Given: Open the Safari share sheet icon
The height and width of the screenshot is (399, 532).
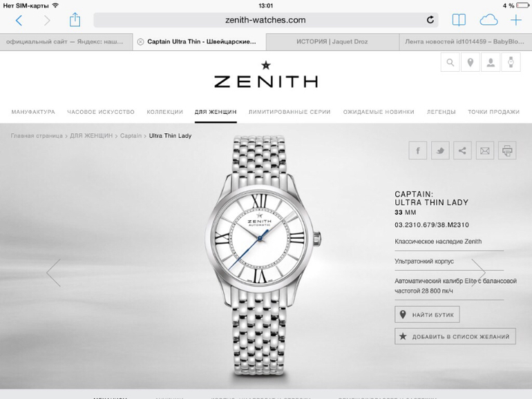Looking at the screenshot, I should 75,19.
